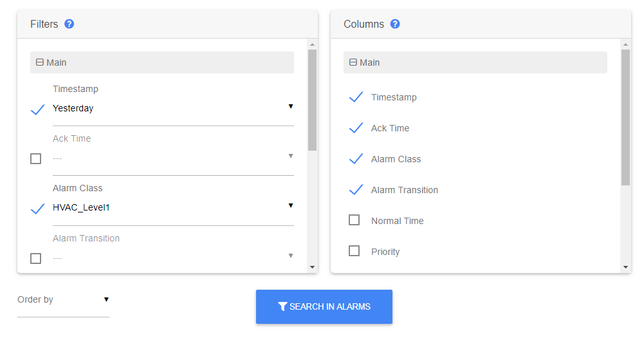This screenshot has height=338, width=644.
Task: Enable the Alarm Transition filter checkbox
Action: pyautogui.click(x=36, y=258)
